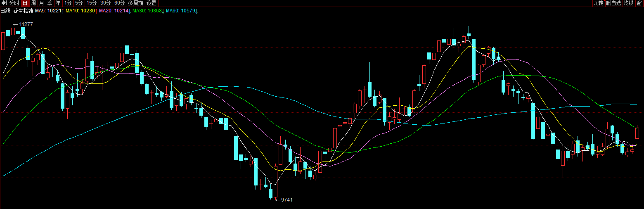Image resolution: width=644 pixels, height=209 pixels.
Task: Click the 花生指数 instrument name
Action: pyautogui.click(x=23, y=11)
